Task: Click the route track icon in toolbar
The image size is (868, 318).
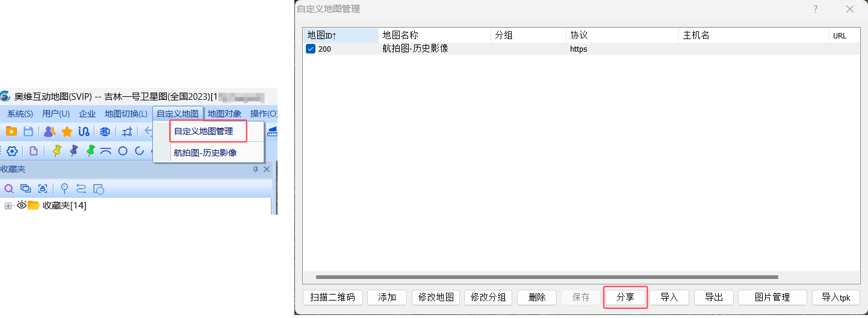Action: tap(84, 132)
